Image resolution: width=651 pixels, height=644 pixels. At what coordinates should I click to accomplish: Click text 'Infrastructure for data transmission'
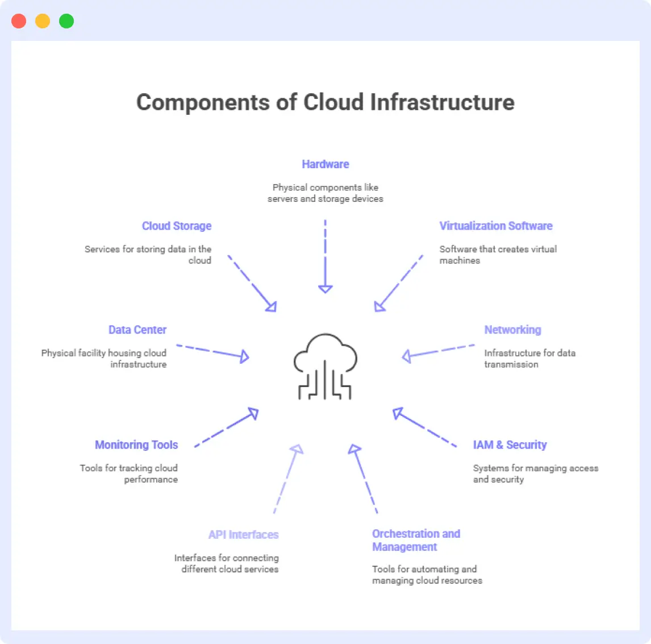pyautogui.click(x=530, y=359)
